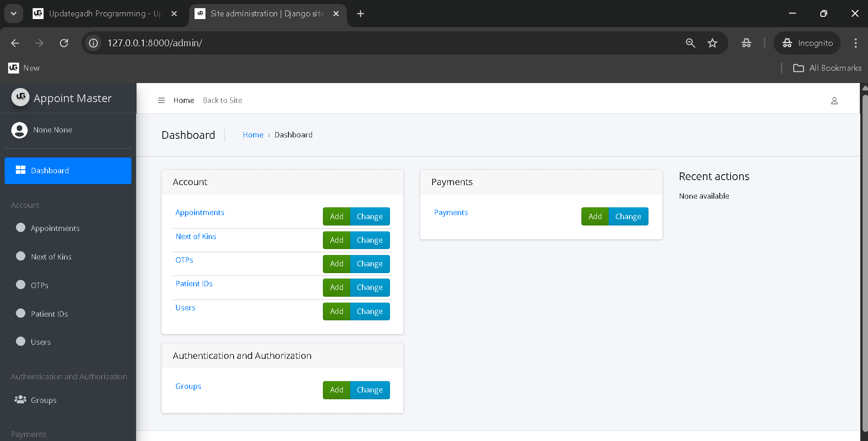Image resolution: width=868 pixels, height=441 pixels.
Task: Click the Groups people icon in sidebar
Action: pos(20,400)
